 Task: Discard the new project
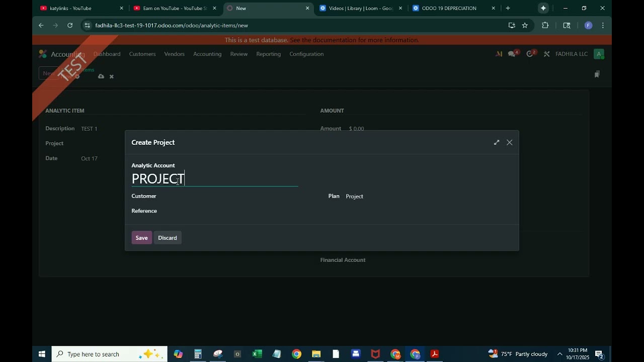coord(168,238)
